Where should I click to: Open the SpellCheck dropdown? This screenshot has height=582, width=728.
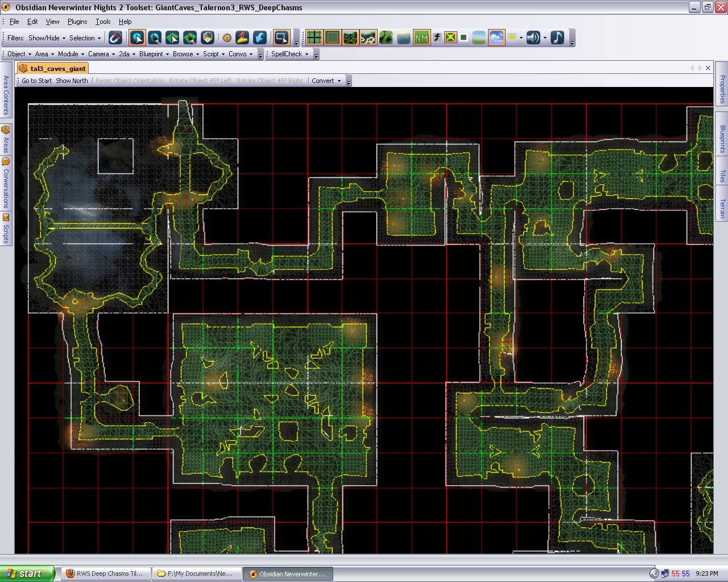289,54
